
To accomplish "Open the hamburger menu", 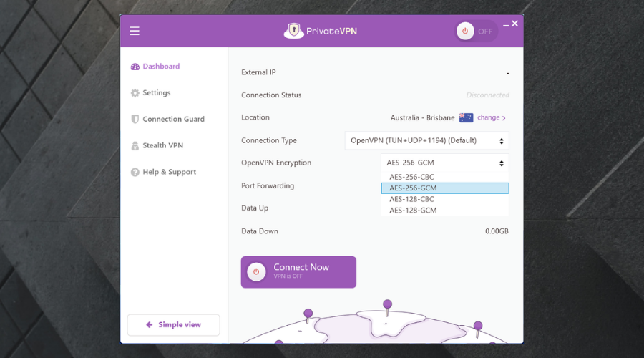I will point(135,31).
